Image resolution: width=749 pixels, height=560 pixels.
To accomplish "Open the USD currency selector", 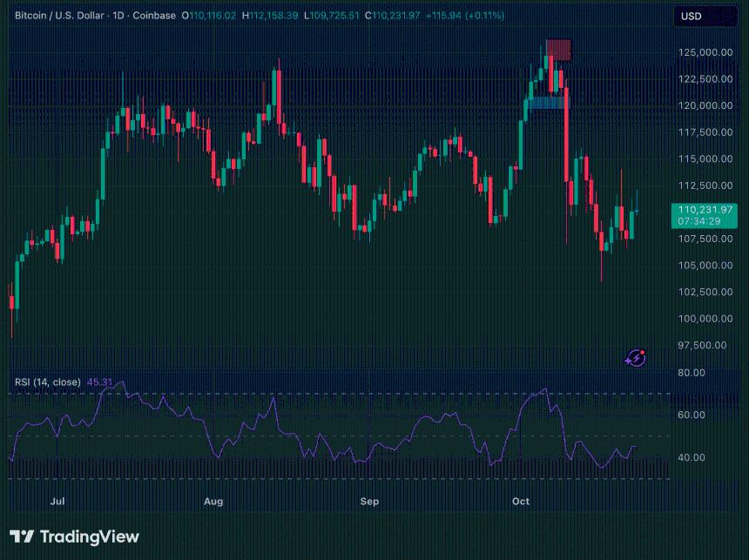I will (x=691, y=16).
